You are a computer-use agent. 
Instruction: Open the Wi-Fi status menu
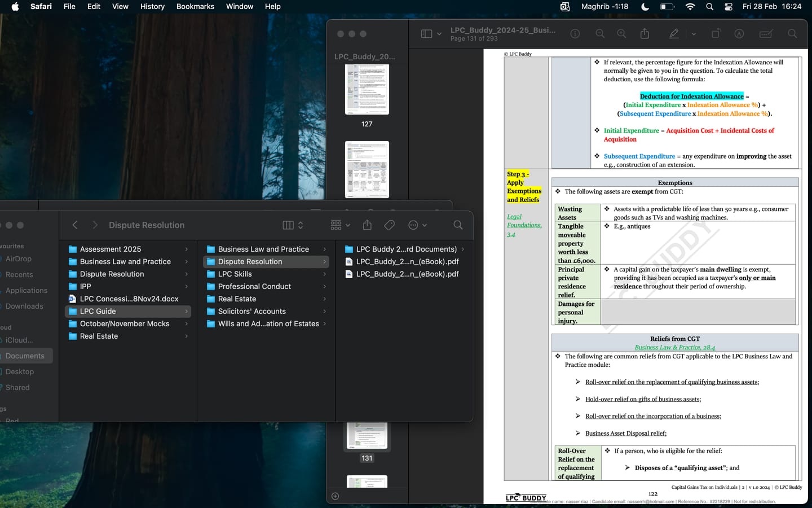pos(690,7)
